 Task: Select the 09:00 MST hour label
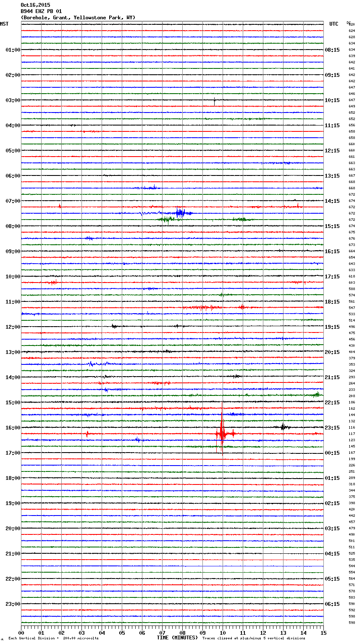(13, 251)
